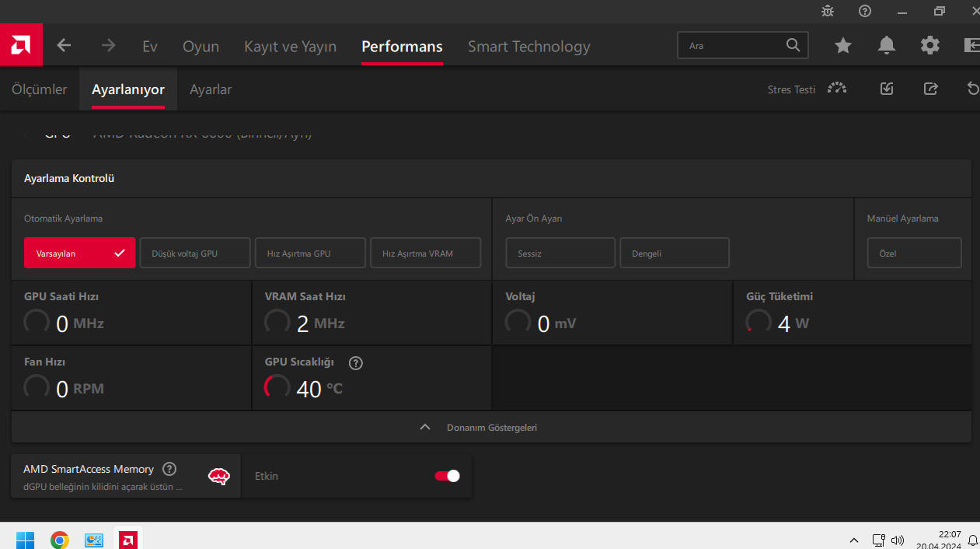
Task: Go forward with the right arrow
Action: pos(108,46)
